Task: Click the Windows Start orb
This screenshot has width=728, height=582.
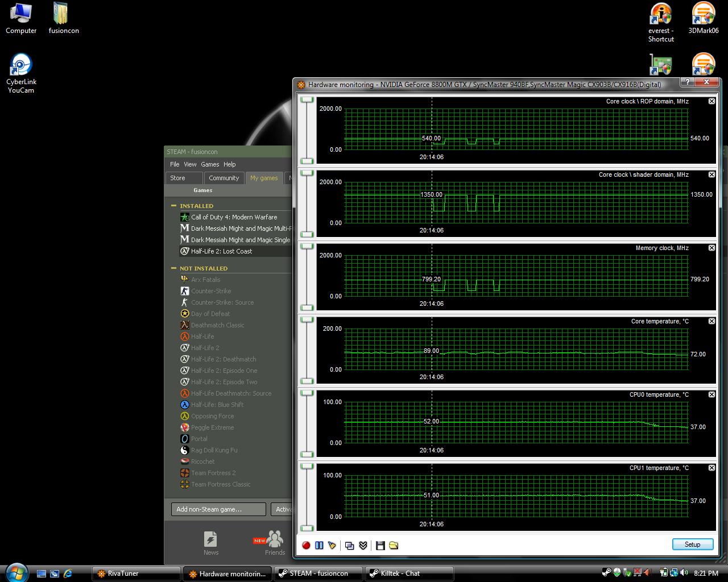Action: (16, 573)
